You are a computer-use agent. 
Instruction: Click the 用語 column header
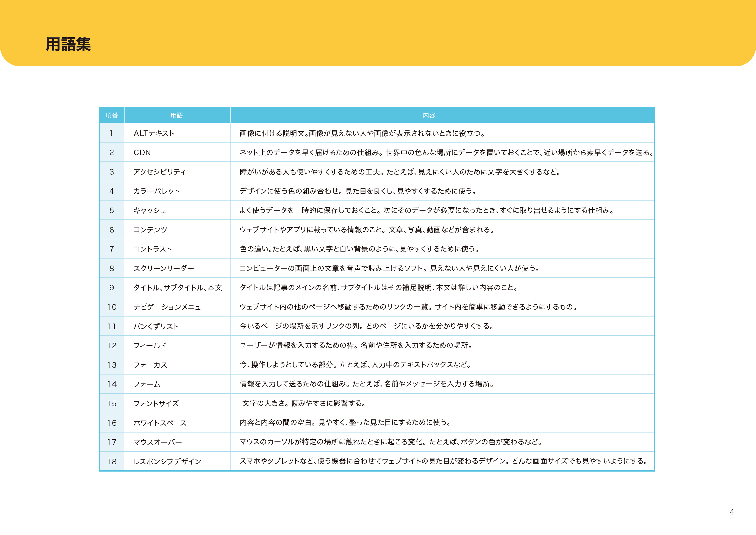177,115
